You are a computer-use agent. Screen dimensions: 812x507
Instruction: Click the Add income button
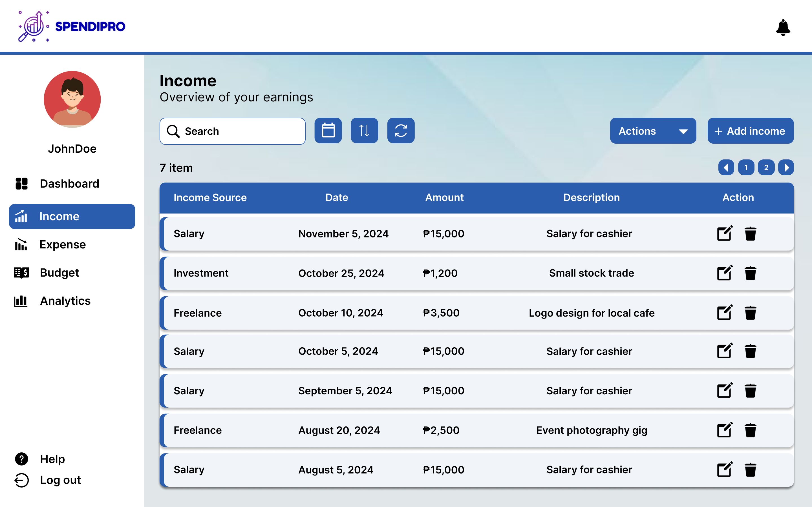(750, 131)
